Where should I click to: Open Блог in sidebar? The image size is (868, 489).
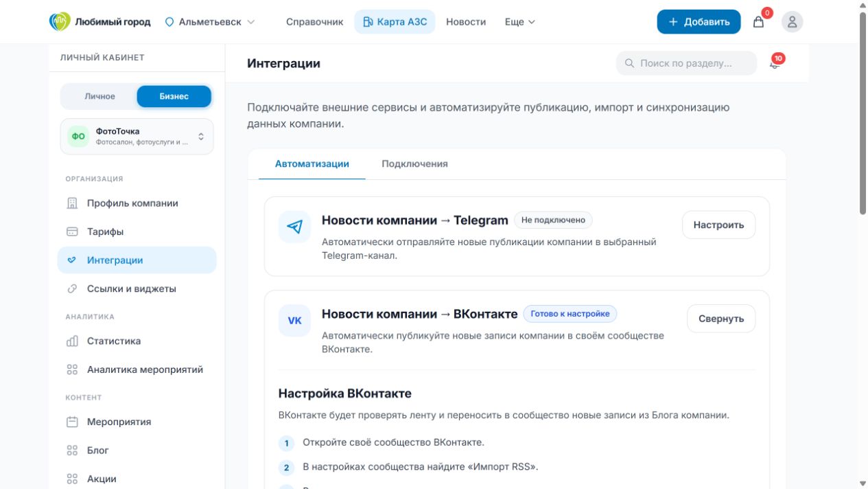[137, 451]
